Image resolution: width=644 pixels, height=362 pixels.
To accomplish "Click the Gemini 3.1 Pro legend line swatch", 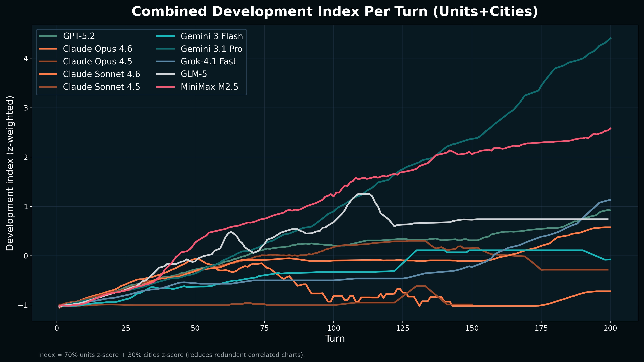I will [x=166, y=49].
